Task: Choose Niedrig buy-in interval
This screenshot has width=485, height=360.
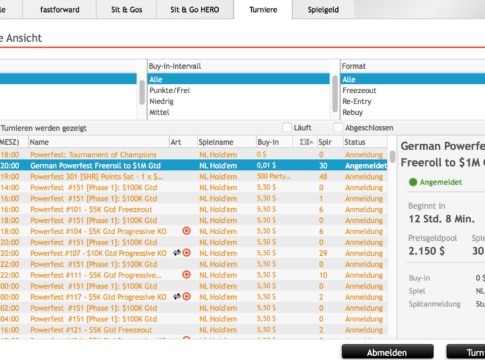Action: 239,101
